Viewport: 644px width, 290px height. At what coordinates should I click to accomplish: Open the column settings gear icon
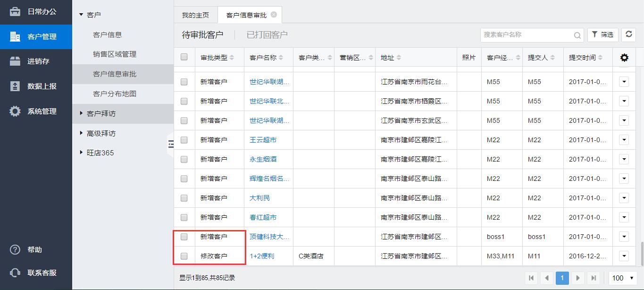click(x=624, y=58)
